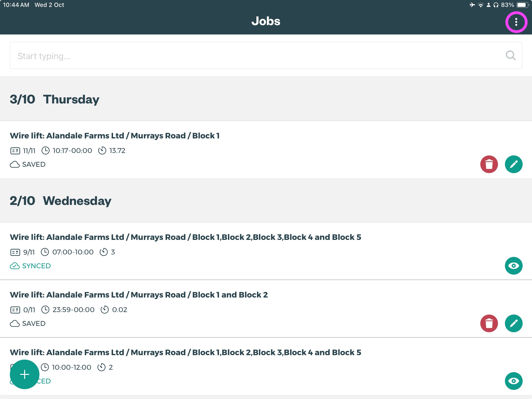Viewport: 532px width, 399px height.
Task: Click the 13.72 hours duration icon
Action: click(x=102, y=150)
